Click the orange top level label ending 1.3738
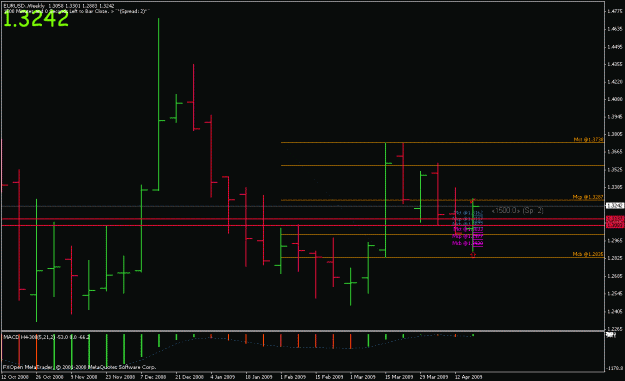 pyautogui.click(x=588, y=139)
